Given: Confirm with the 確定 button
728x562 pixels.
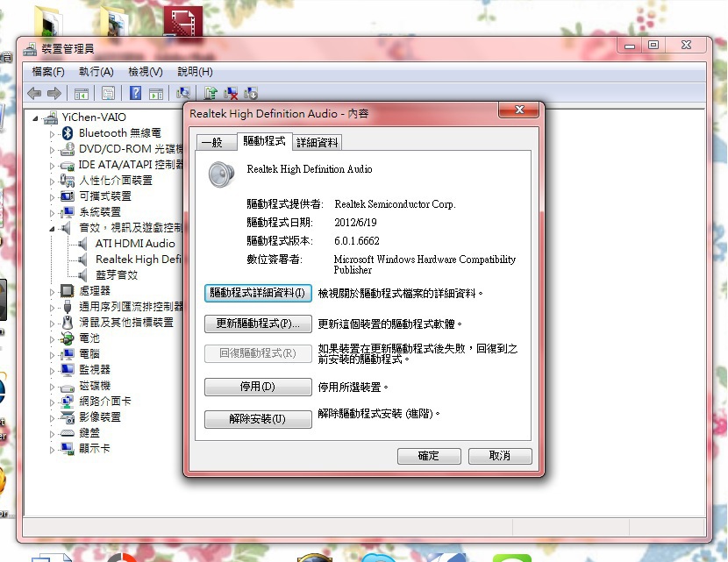Looking at the screenshot, I should click(429, 456).
